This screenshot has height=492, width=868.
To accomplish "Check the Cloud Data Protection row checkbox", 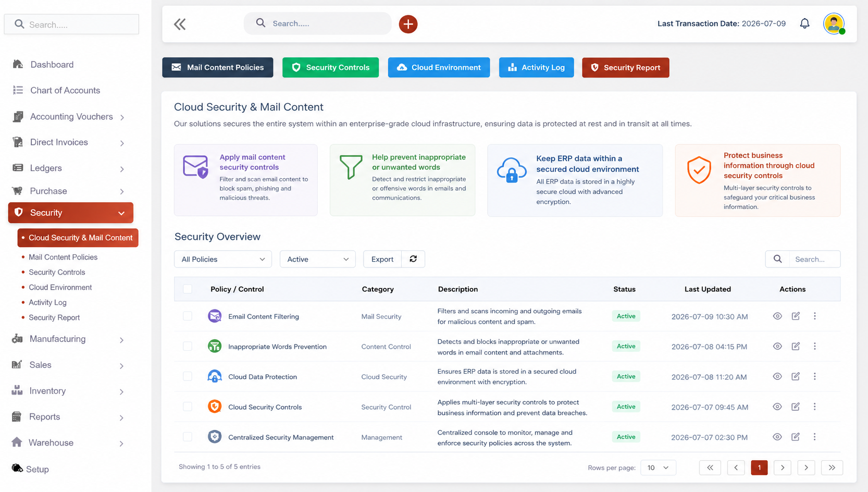I will (x=188, y=376).
